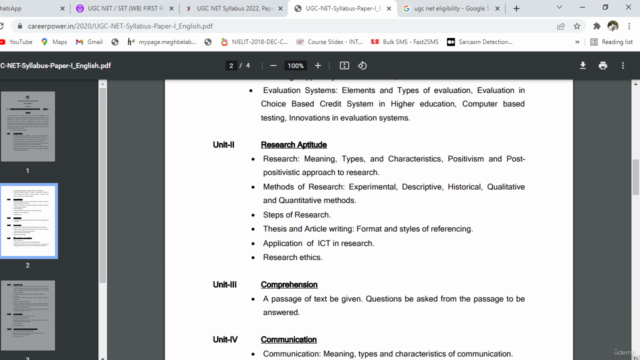Image resolution: width=640 pixels, height=360 pixels.
Task: Close the ugc net eligibility tab
Action: coord(497,9)
